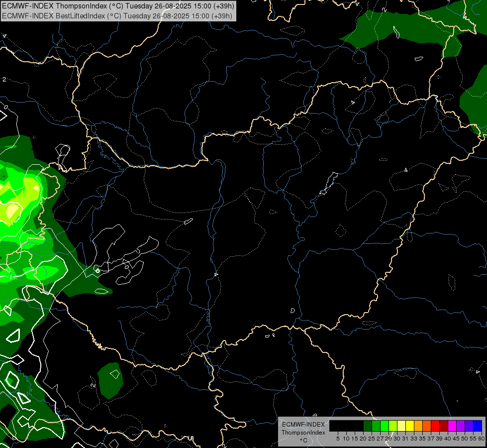Click the legend tick value 30
The width and height of the screenshot is (487, 448).
[x=397, y=439]
